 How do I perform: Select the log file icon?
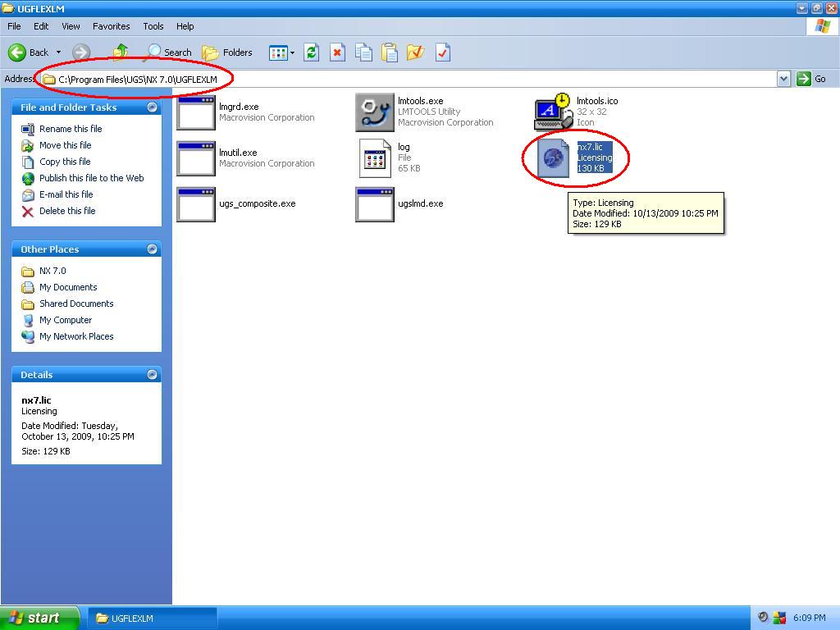tap(374, 158)
